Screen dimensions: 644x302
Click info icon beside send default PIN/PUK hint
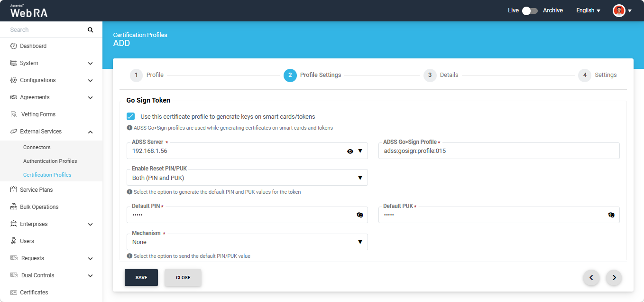tap(129, 256)
